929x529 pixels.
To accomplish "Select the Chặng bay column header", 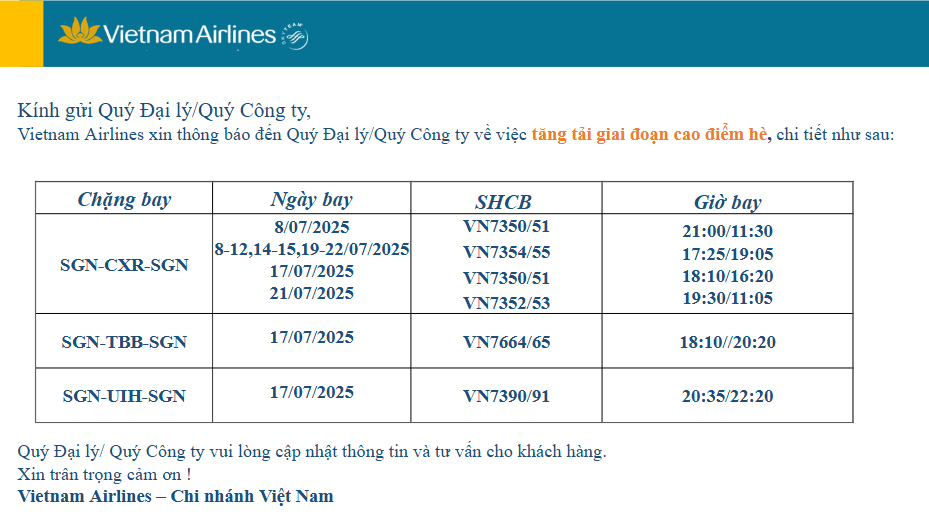I will [x=124, y=199].
